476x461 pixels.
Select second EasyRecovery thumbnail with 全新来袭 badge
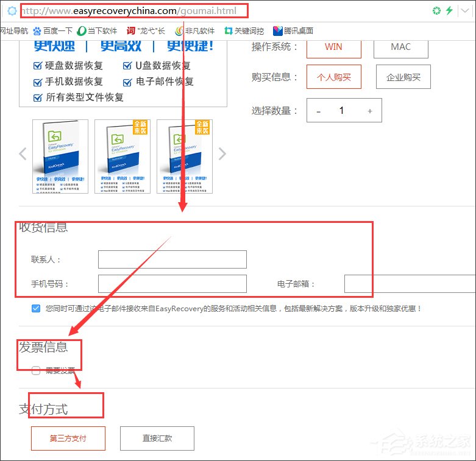click(x=123, y=156)
